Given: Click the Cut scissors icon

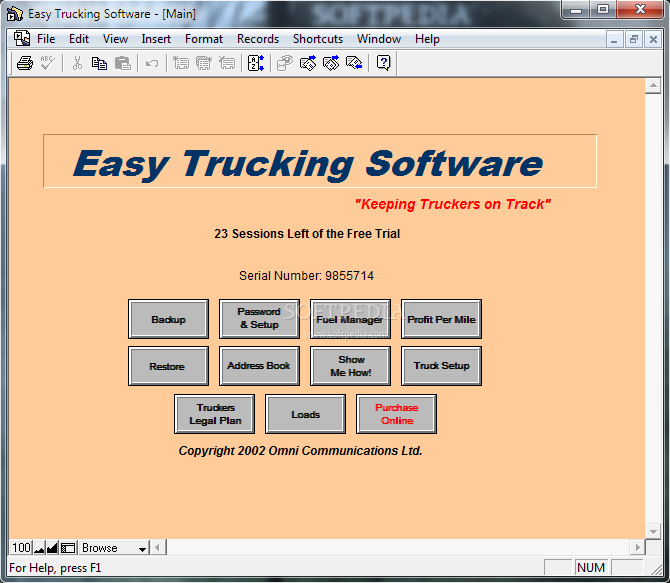Looking at the screenshot, I should point(77,63).
